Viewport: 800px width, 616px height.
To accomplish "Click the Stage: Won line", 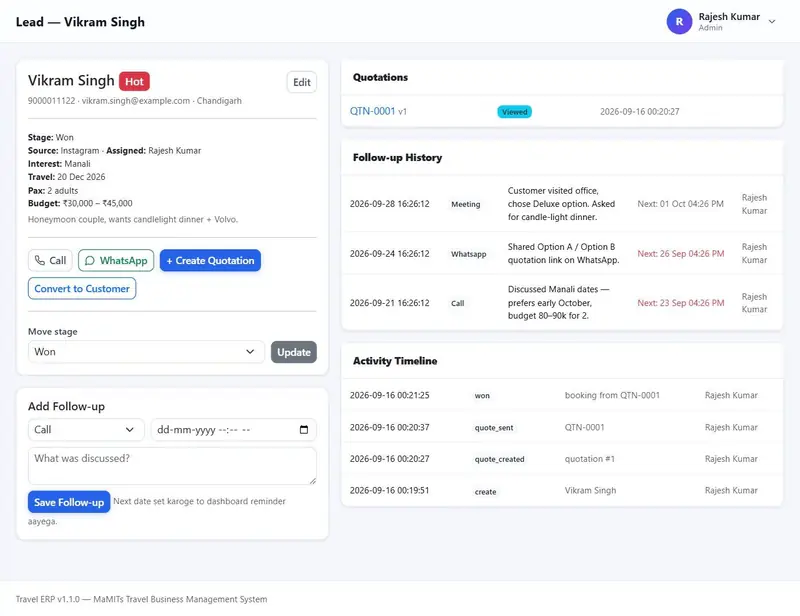I will coord(51,138).
